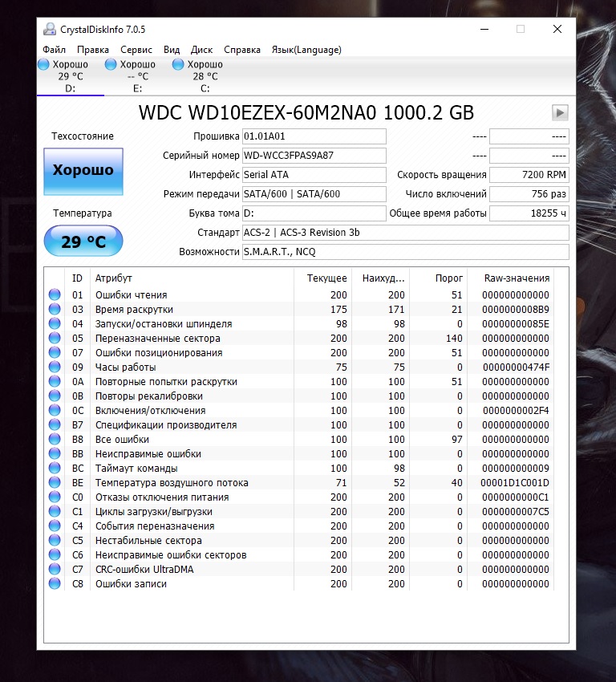Click the Текущее column header

(x=322, y=278)
